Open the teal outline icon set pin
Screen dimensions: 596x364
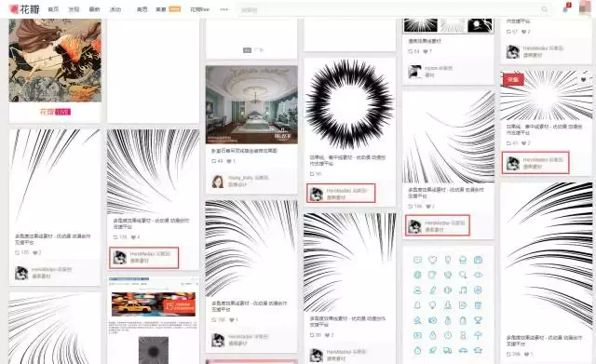[448, 305]
